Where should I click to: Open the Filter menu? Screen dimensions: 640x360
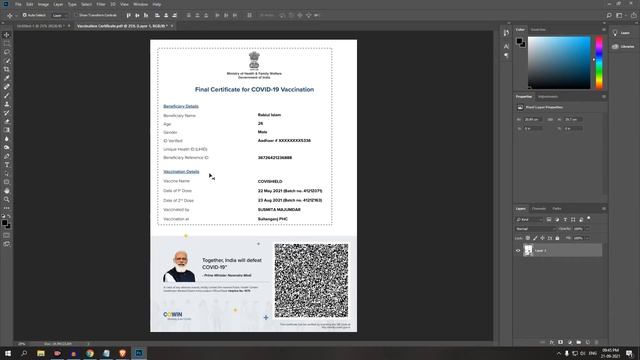tap(101, 4)
